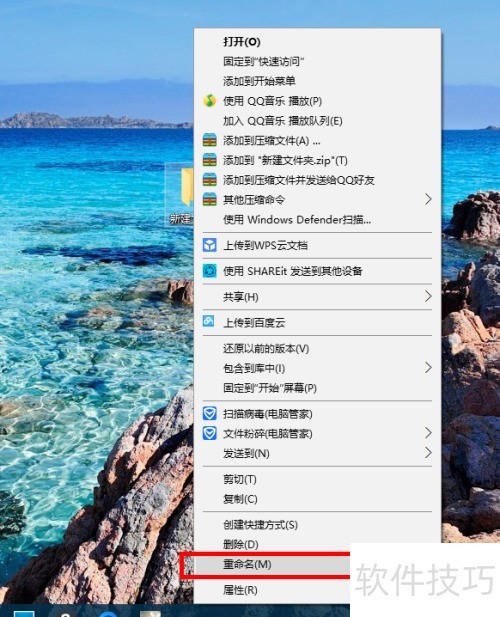This screenshot has height=617, width=500.
Task: Choose 重命名(M) to rename folder
Action: tap(272, 564)
